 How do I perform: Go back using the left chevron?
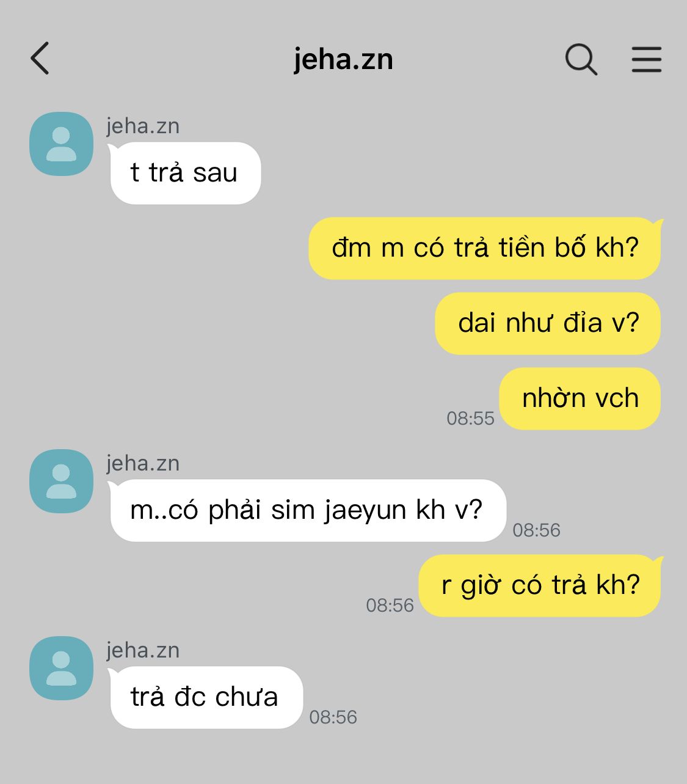click(40, 59)
